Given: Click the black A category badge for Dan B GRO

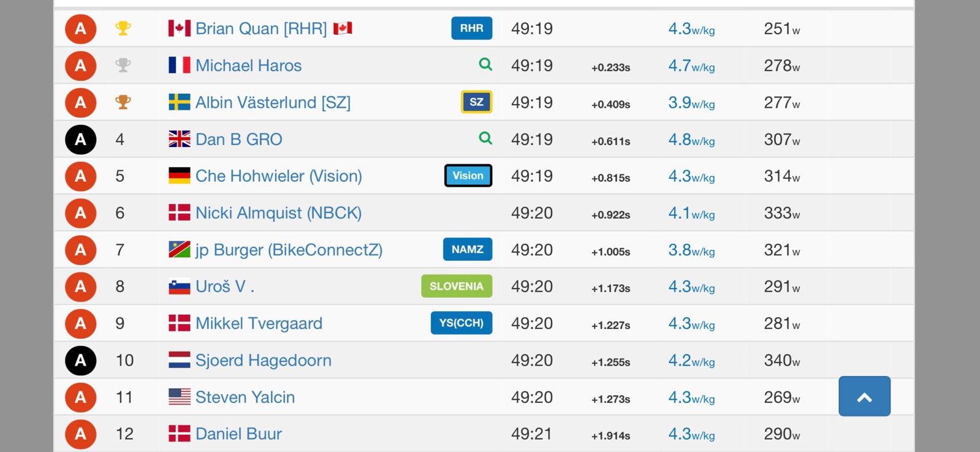Looking at the screenshot, I should pos(81,140).
